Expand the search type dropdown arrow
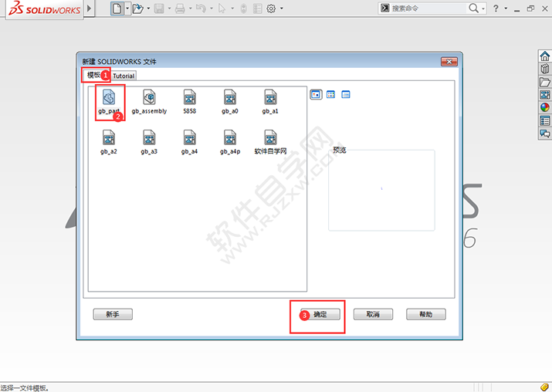Screen dimensions: 552x392 [483, 8]
